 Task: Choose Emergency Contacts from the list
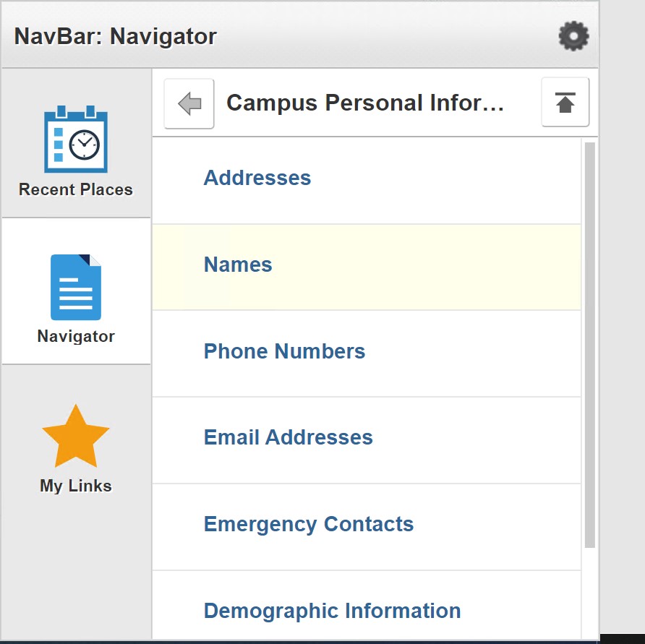309,524
